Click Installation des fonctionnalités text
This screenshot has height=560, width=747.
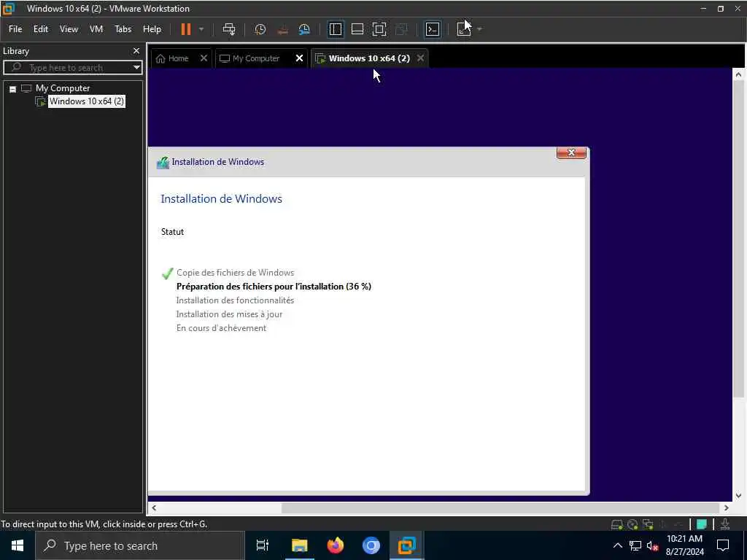tap(235, 300)
